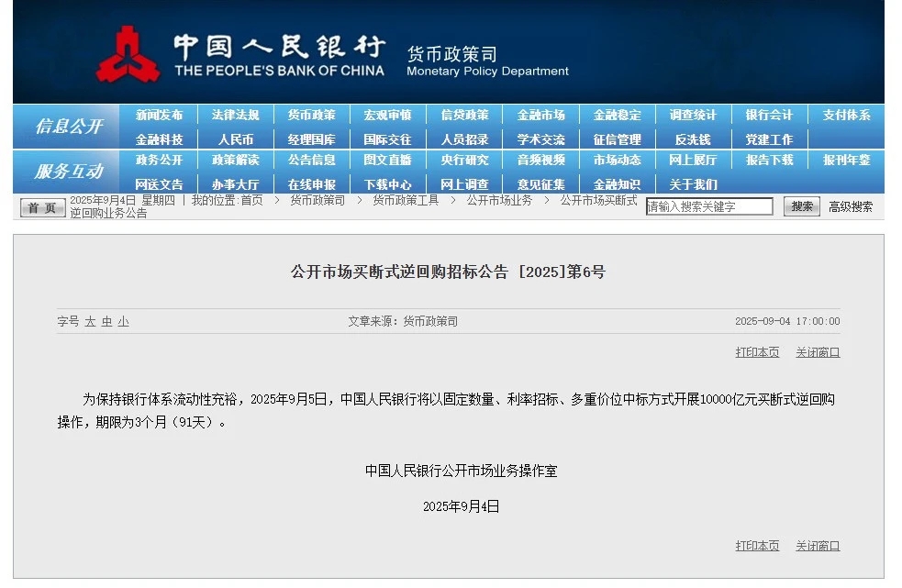Go to 金融科技 section
This screenshot has height=588, width=902.
(159, 139)
